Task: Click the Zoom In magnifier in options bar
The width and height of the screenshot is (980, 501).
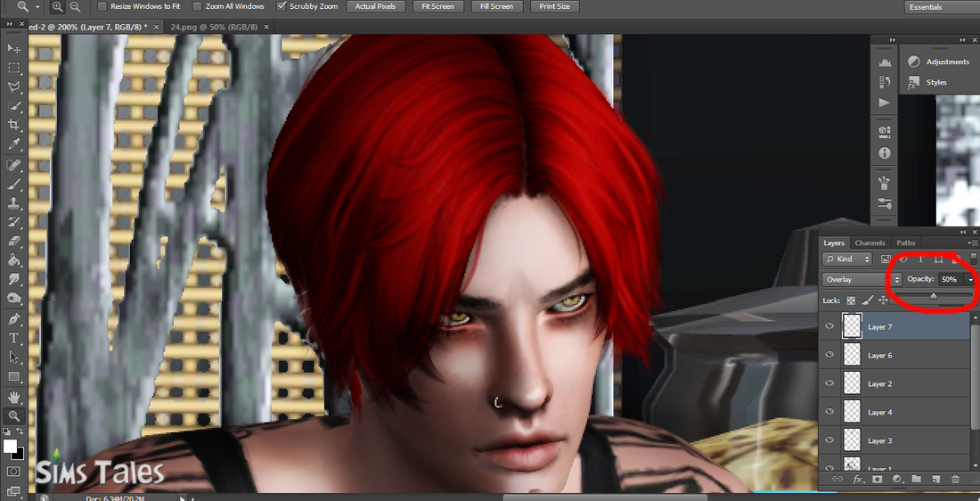Action: pyautogui.click(x=57, y=6)
